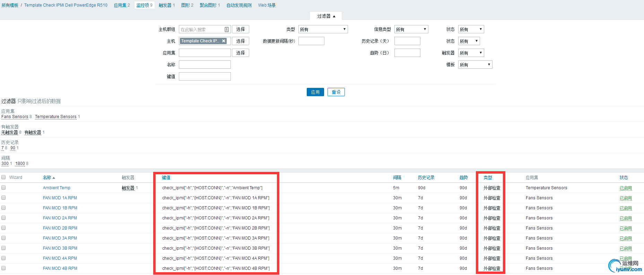
Task: Click into the 应用集 input field
Action: click(205, 53)
